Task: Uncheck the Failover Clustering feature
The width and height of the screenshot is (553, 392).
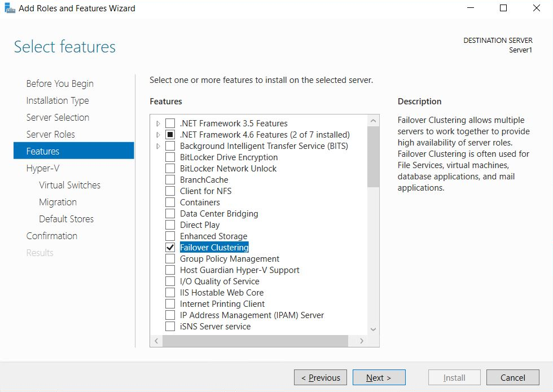Action: (x=170, y=247)
